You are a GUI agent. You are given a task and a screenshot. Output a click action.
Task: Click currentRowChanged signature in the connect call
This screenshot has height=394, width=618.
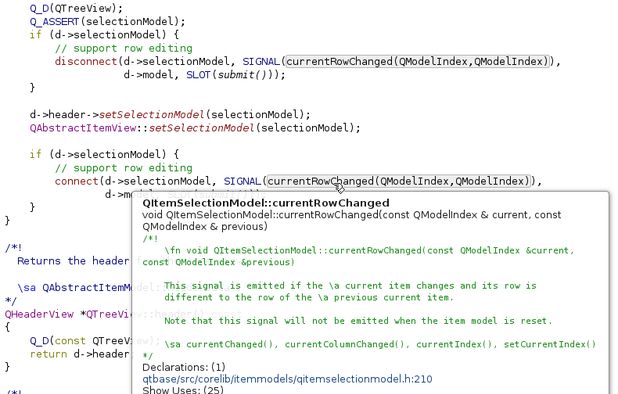(x=399, y=181)
